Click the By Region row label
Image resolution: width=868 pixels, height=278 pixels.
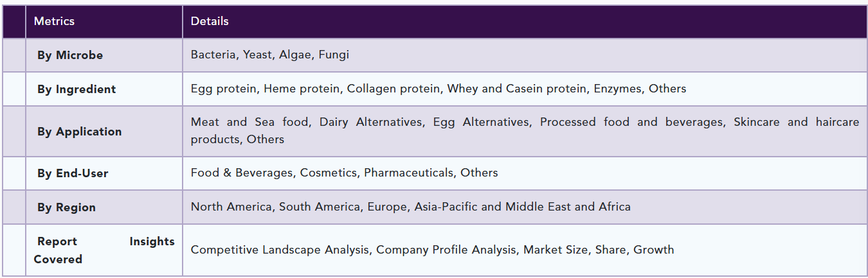click(x=66, y=207)
